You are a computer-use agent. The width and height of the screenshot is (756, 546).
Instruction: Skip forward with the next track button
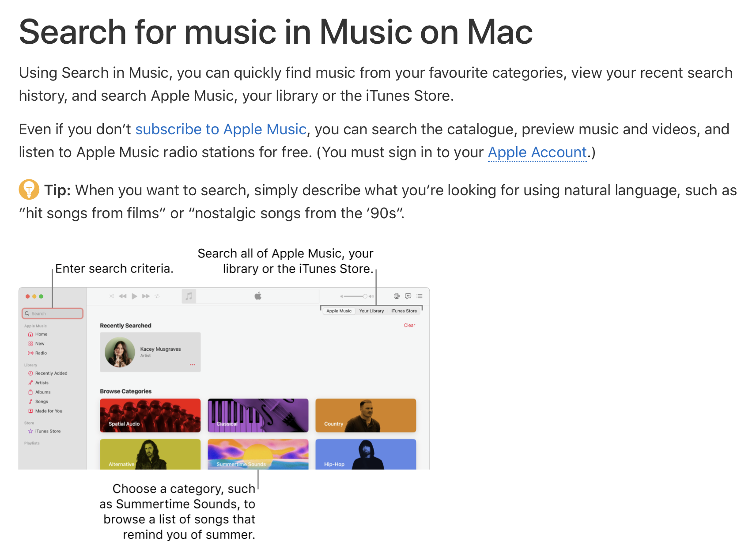point(146,296)
